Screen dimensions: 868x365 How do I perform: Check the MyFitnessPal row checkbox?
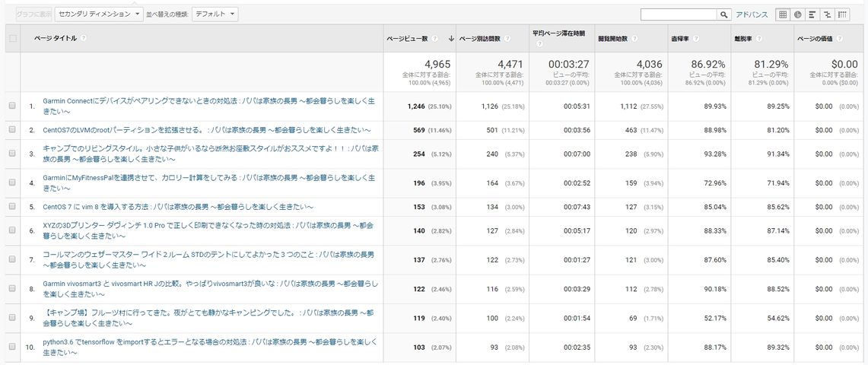click(x=12, y=183)
